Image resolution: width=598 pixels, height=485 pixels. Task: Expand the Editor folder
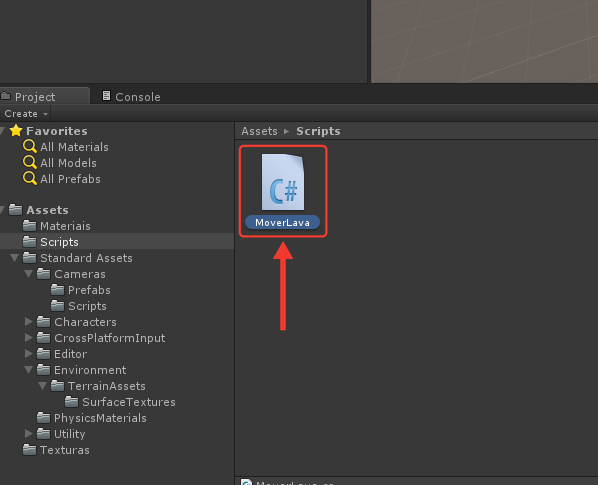coord(29,354)
